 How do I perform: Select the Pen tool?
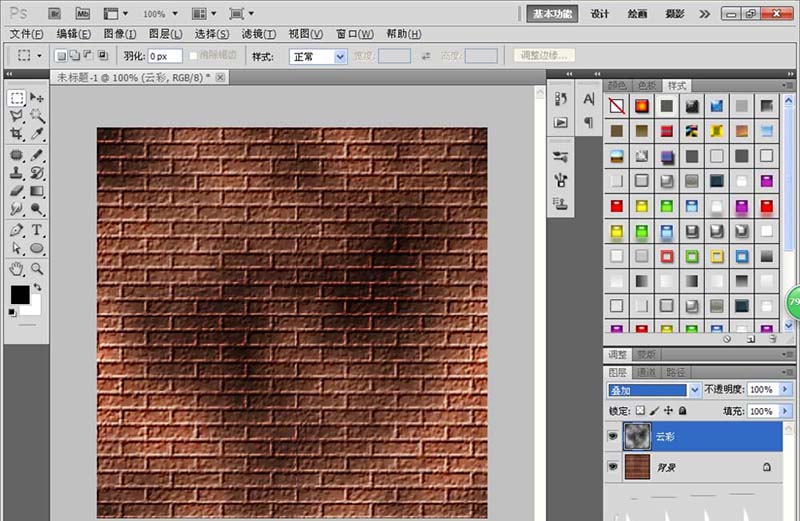[17, 230]
